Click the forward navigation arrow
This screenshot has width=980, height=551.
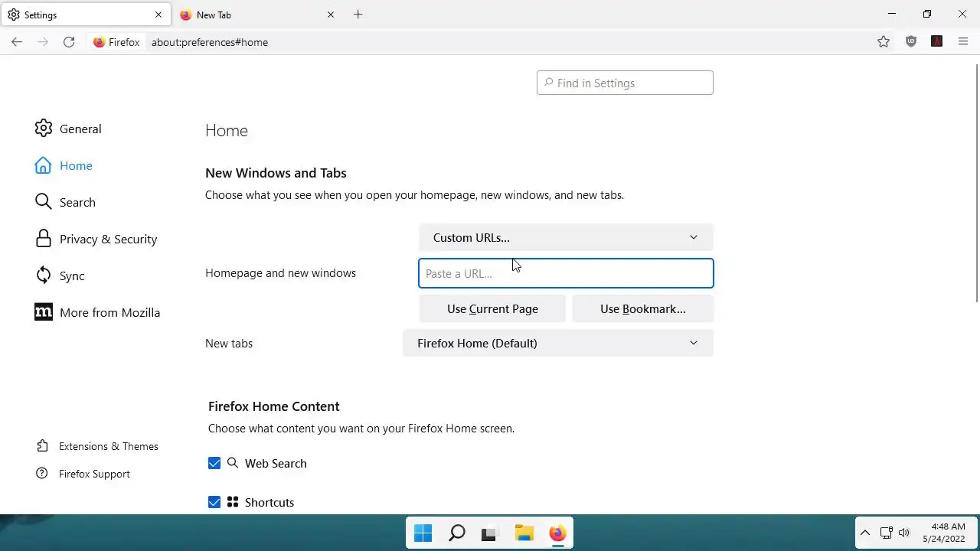click(43, 42)
